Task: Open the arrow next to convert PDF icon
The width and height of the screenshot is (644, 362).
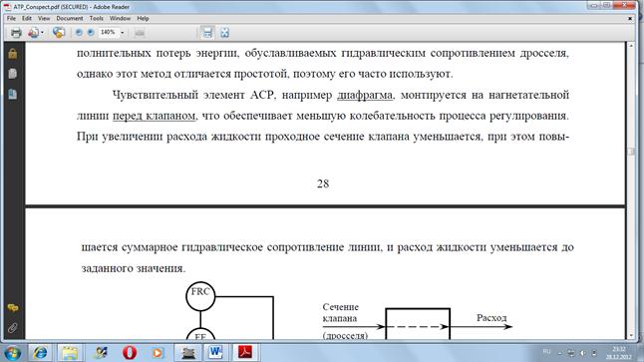Action: [x=42, y=33]
